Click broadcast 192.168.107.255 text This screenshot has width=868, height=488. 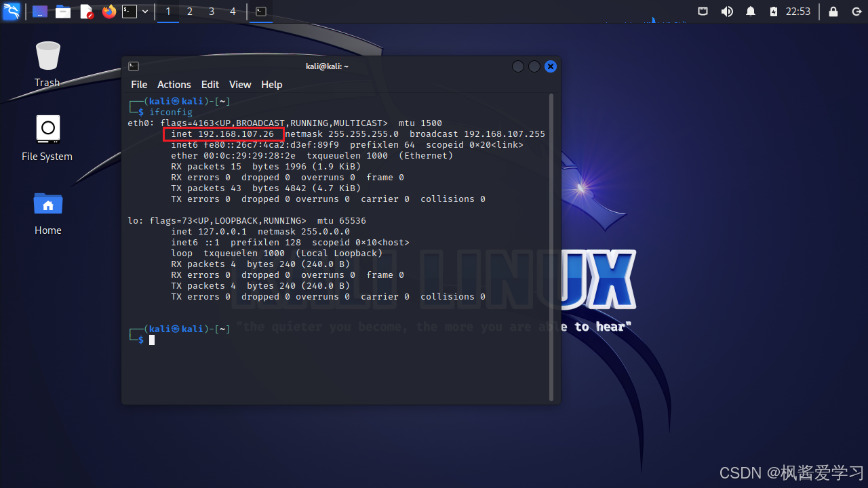(477, 134)
